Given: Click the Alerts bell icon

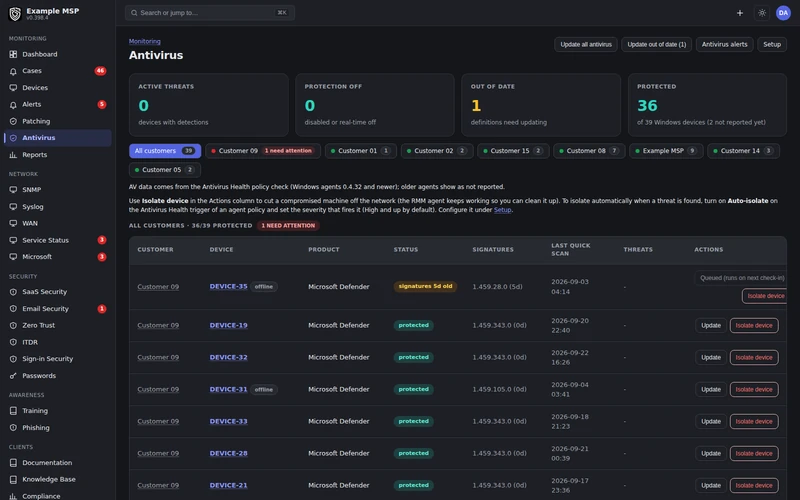Looking at the screenshot, I should [x=13, y=105].
